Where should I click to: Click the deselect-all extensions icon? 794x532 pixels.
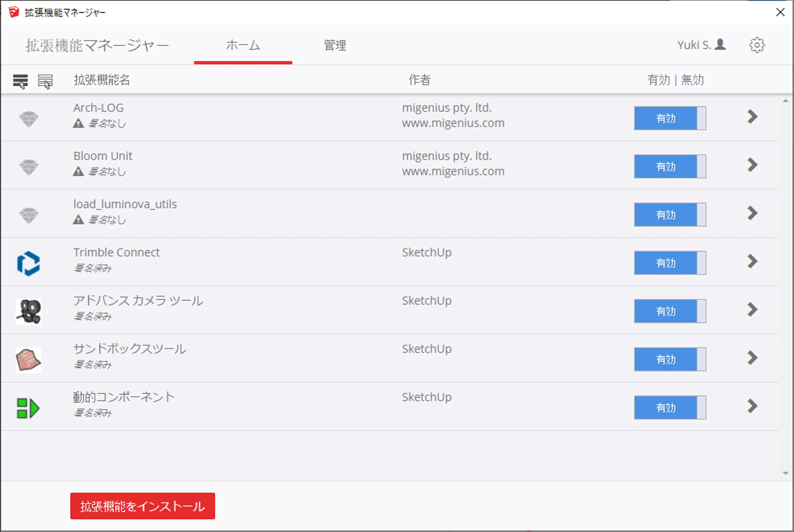(x=45, y=81)
